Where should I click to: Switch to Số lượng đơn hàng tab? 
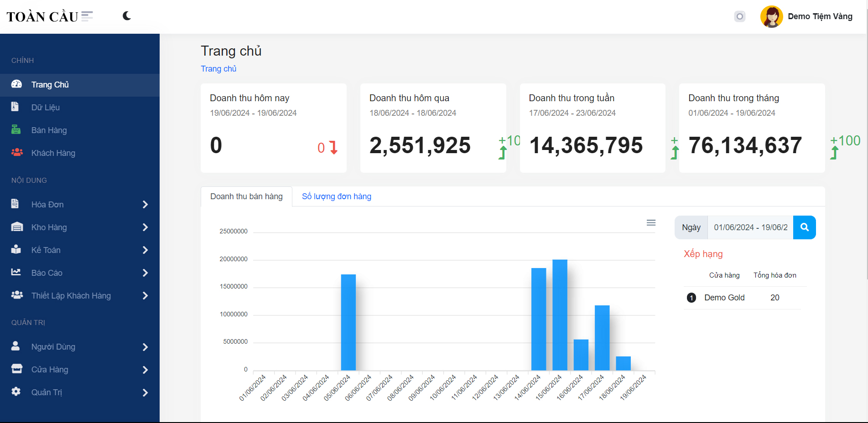pyautogui.click(x=337, y=196)
